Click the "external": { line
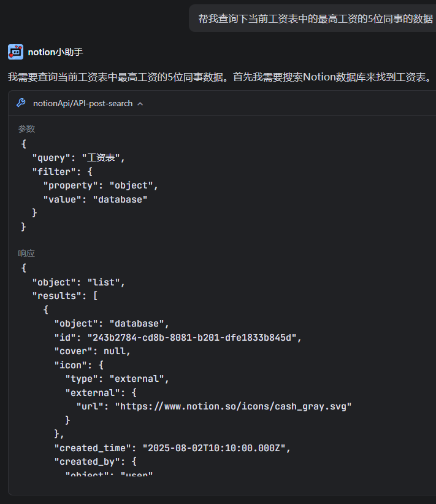 [101, 393]
